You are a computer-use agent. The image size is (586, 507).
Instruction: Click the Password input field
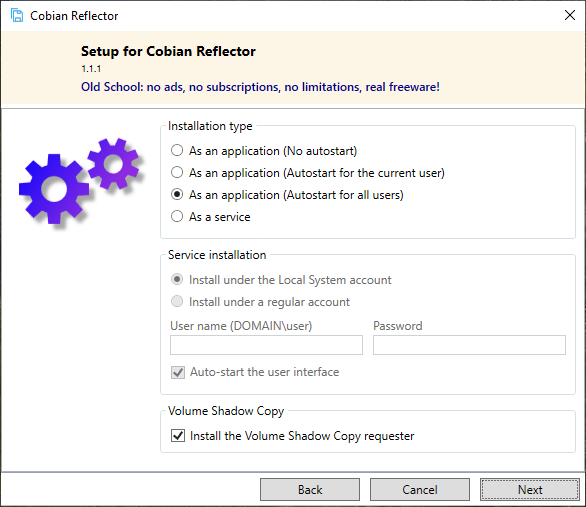(469, 345)
